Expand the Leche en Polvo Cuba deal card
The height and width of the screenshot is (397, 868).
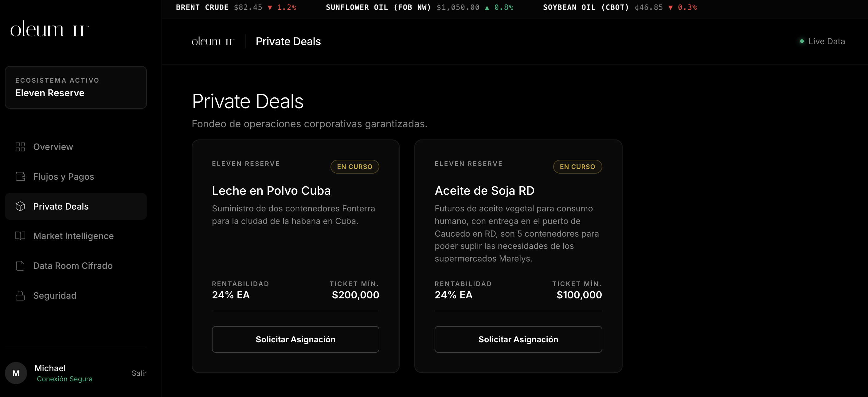click(295, 256)
